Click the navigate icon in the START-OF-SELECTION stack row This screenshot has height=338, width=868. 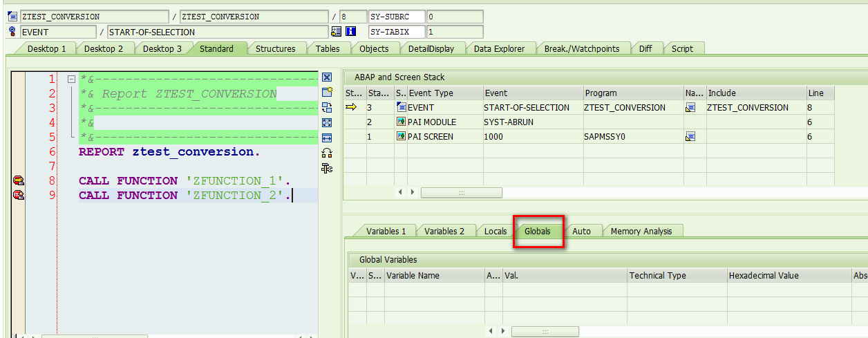[x=690, y=108]
